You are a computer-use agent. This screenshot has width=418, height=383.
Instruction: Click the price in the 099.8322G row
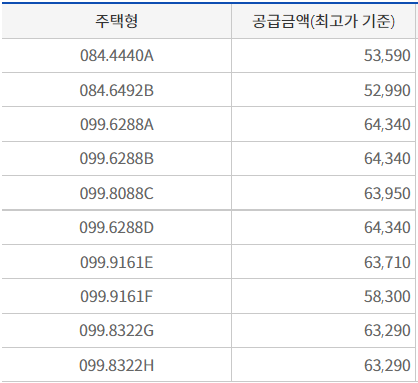[x=387, y=330]
